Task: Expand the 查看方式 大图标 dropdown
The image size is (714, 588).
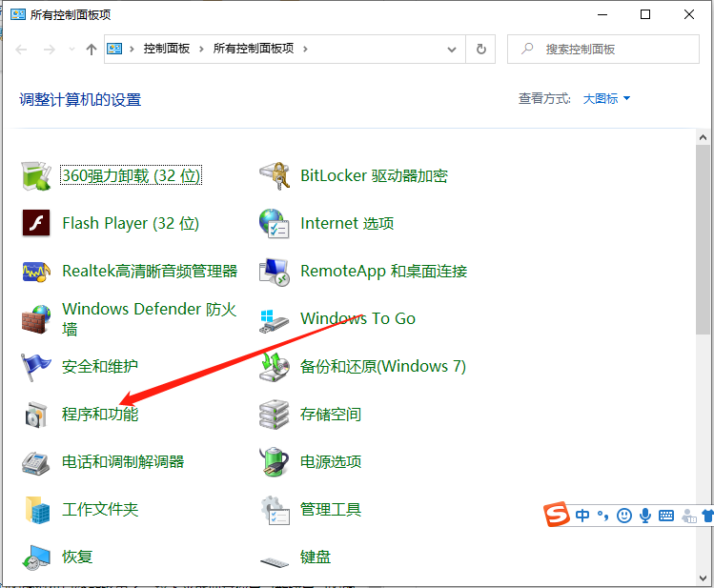Action: click(x=606, y=98)
